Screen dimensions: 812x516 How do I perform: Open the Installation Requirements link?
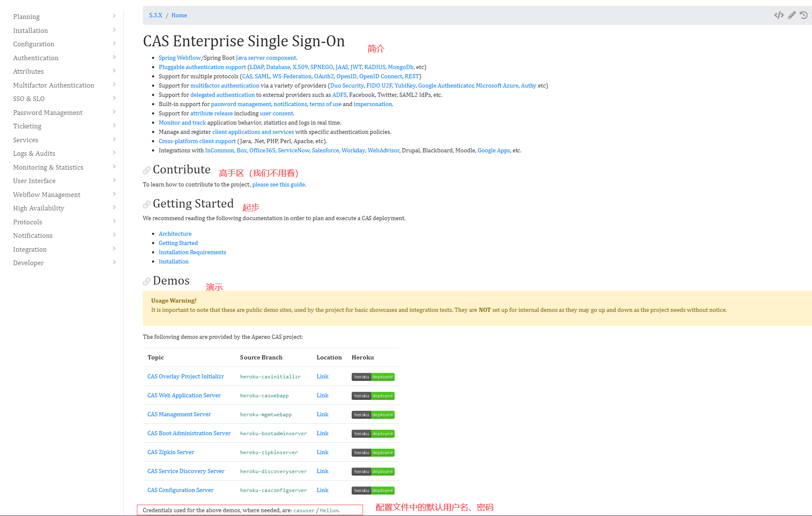(192, 252)
